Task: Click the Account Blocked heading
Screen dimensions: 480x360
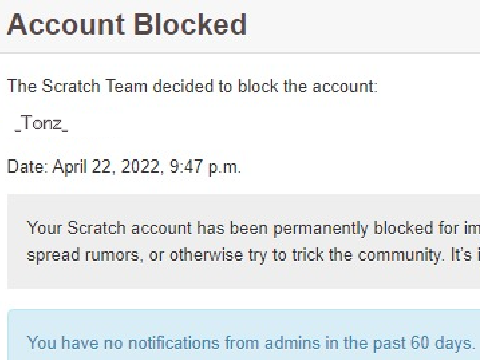Action: [127, 24]
